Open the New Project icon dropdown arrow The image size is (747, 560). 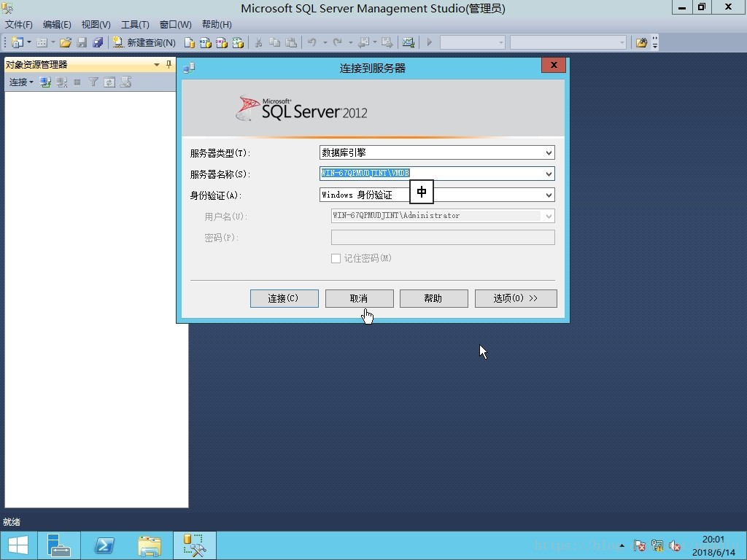click(x=29, y=42)
